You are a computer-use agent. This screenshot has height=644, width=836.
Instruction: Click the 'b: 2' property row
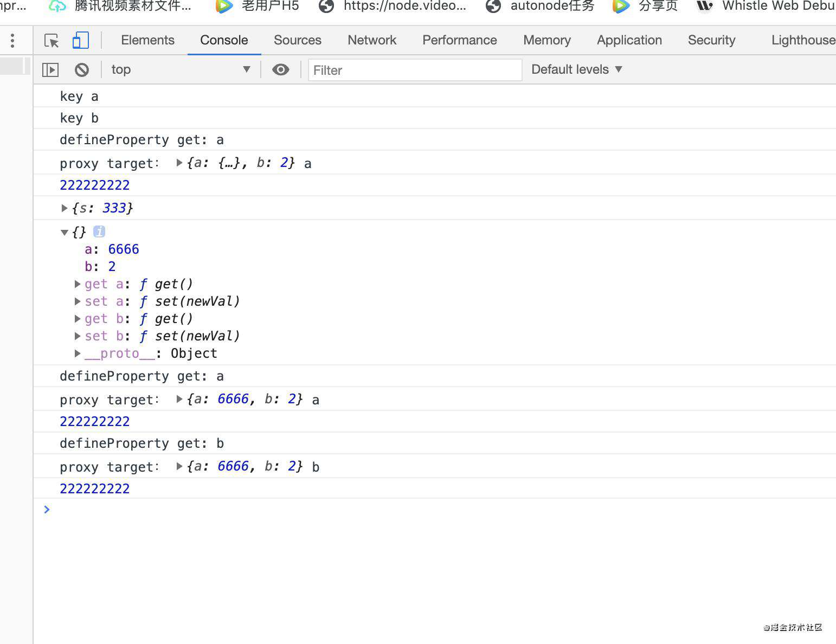coord(100,267)
